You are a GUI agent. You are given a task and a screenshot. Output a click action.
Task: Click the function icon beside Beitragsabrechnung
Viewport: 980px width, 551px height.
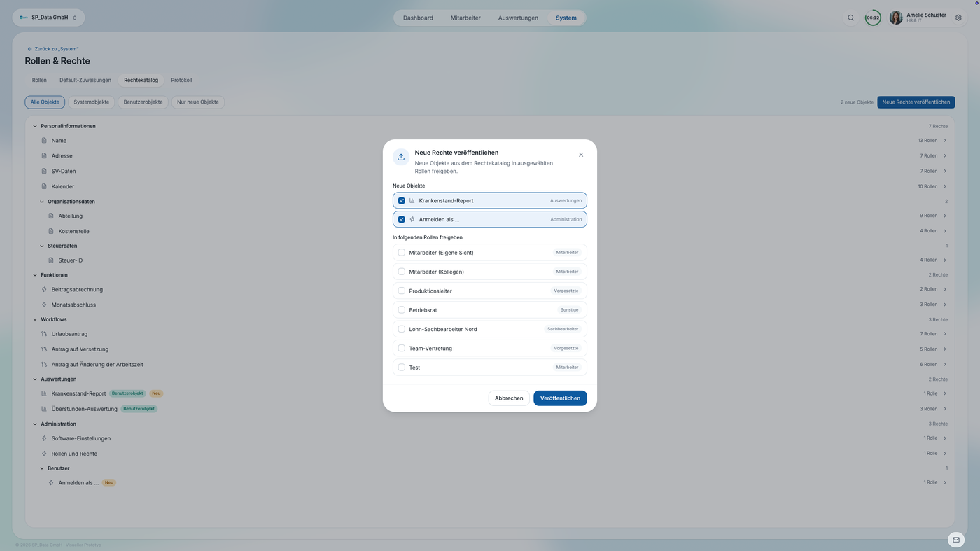44,289
